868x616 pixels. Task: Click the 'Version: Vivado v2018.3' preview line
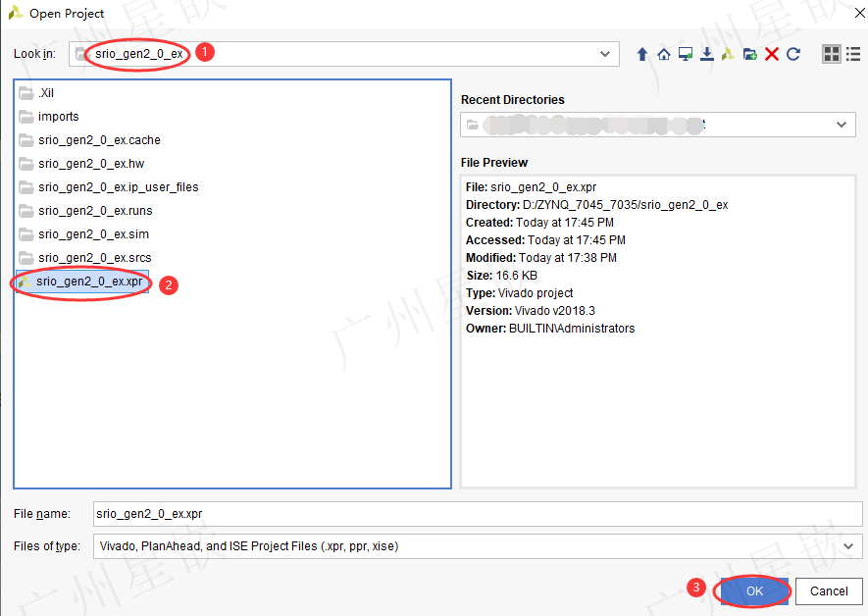pos(531,311)
